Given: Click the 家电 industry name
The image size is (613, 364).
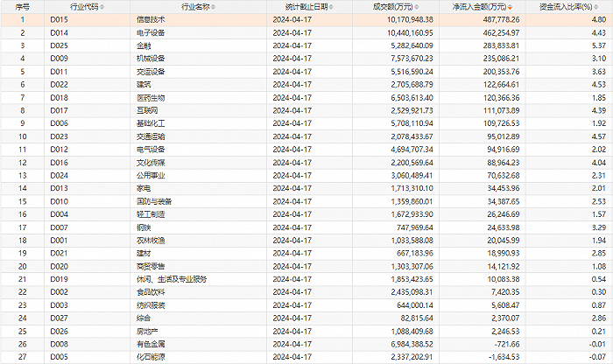Looking at the screenshot, I should tap(144, 188).
